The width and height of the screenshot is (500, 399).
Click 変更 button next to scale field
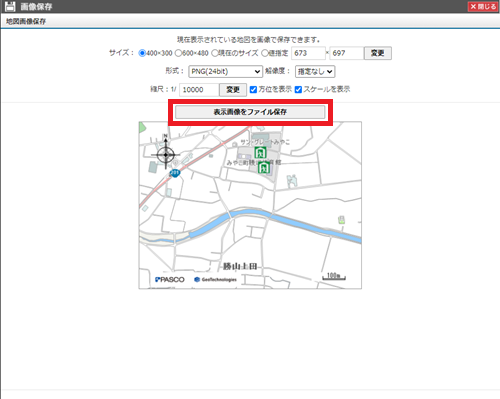click(233, 90)
